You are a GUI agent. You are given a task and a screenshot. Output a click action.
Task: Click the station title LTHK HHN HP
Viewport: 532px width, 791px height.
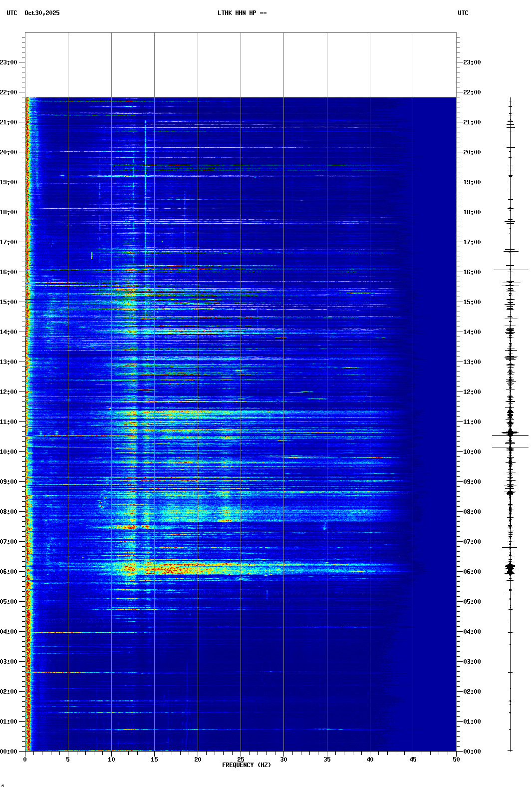(242, 13)
